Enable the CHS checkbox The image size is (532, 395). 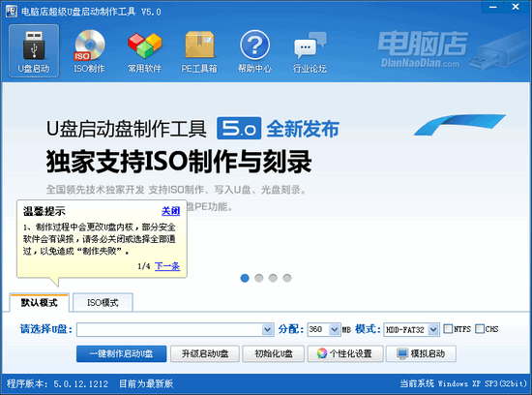coord(480,329)
